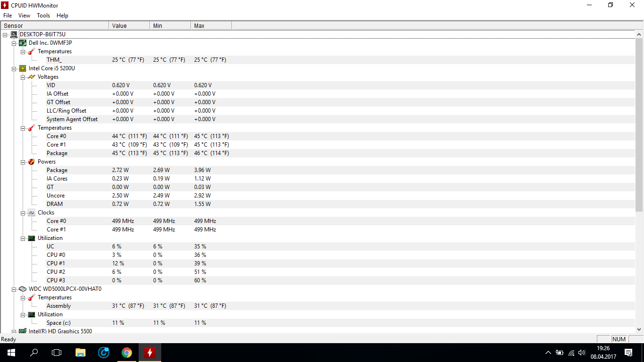Click the blue circular app on taskbar
Viewport: 644px width, 362px height.
[103, 353]
